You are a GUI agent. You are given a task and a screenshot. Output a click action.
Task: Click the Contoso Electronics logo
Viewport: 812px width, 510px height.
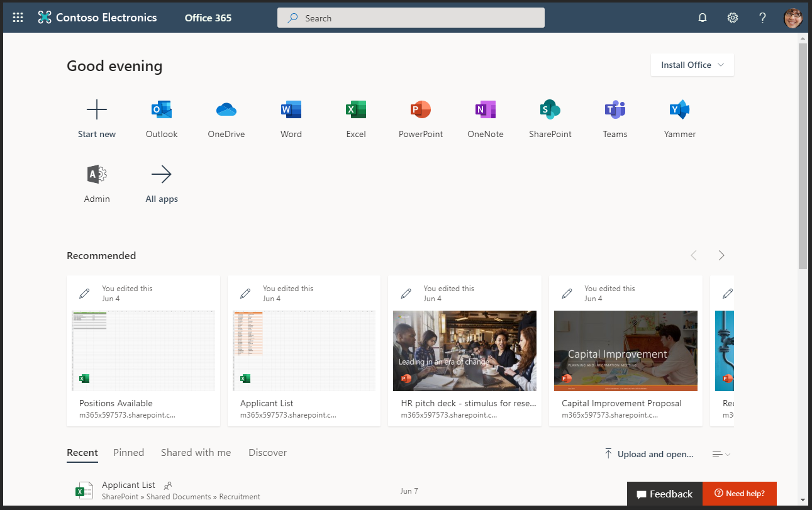(97, 18)
